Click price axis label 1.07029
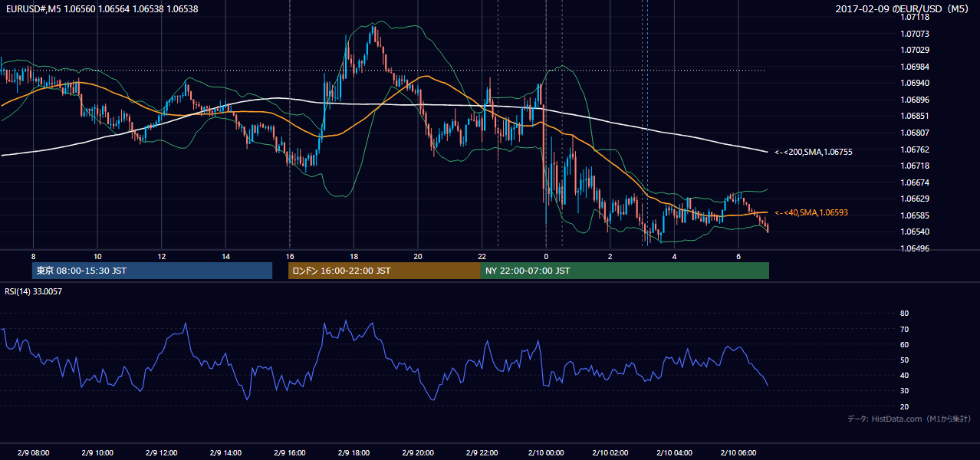This screenshot has height=460, width=980. 916,50
